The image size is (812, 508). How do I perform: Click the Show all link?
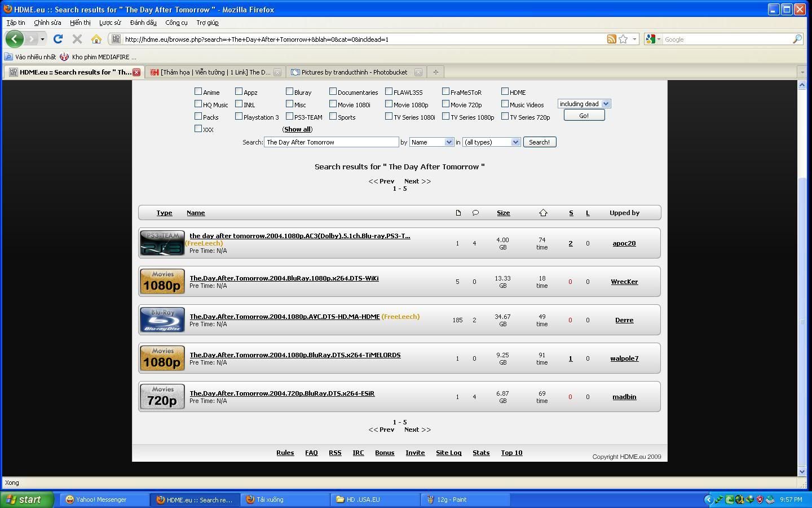(x=297, y=129)
